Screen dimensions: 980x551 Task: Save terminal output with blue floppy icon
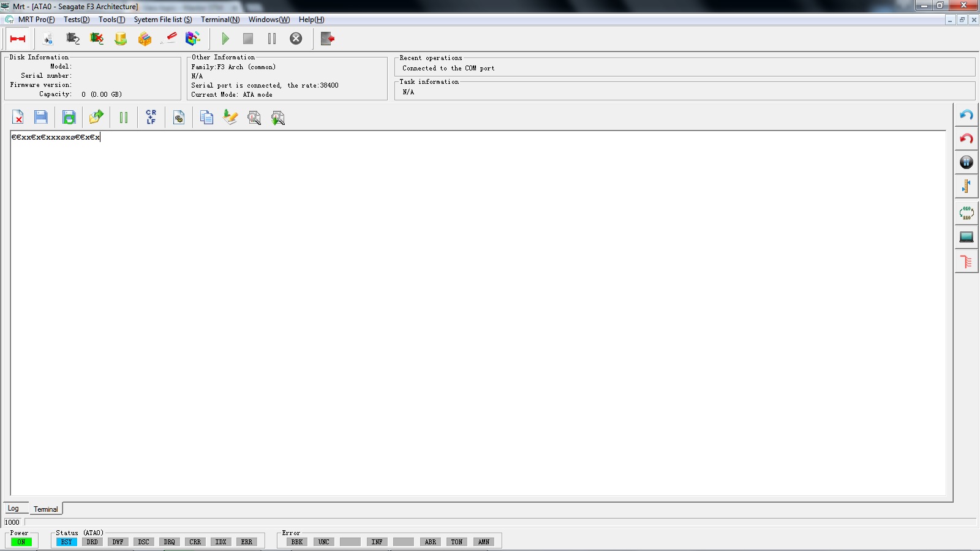click(x=41, y=117)
